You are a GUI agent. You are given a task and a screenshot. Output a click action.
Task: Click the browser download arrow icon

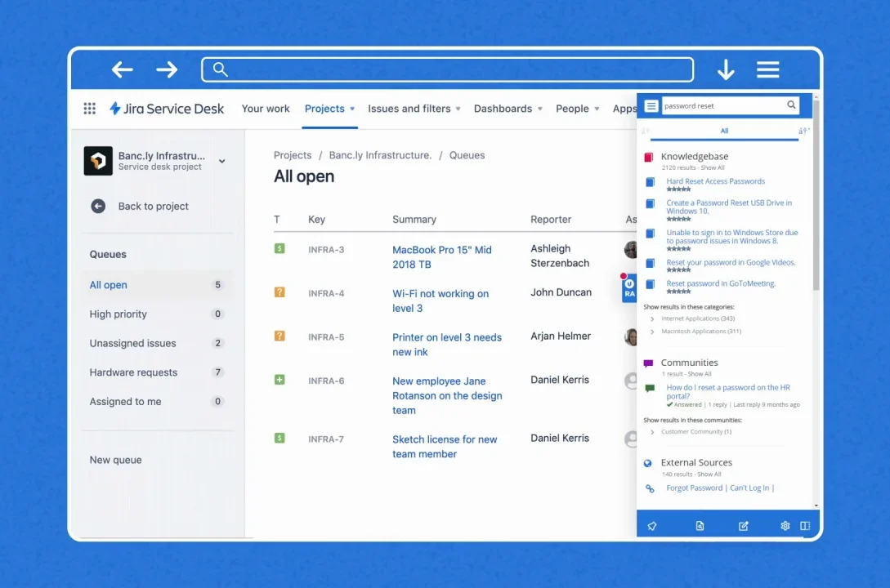point(726,69)
